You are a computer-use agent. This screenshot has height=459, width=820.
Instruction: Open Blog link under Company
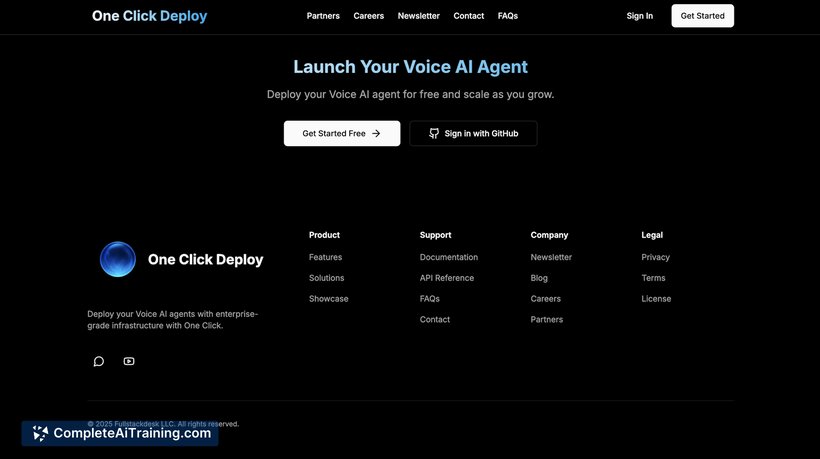coord(539,278)
